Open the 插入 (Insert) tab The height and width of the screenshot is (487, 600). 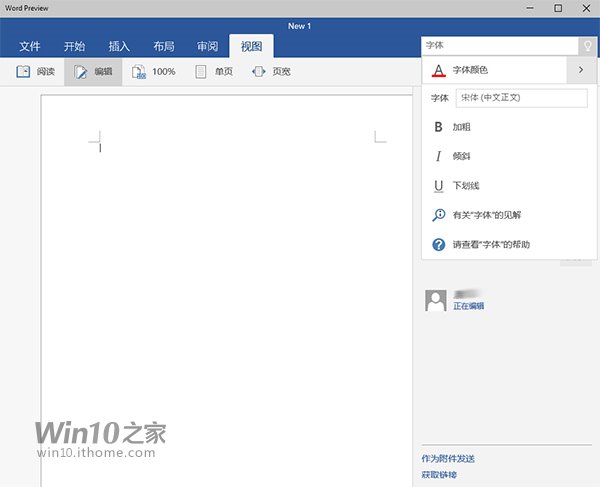point(119,46)
